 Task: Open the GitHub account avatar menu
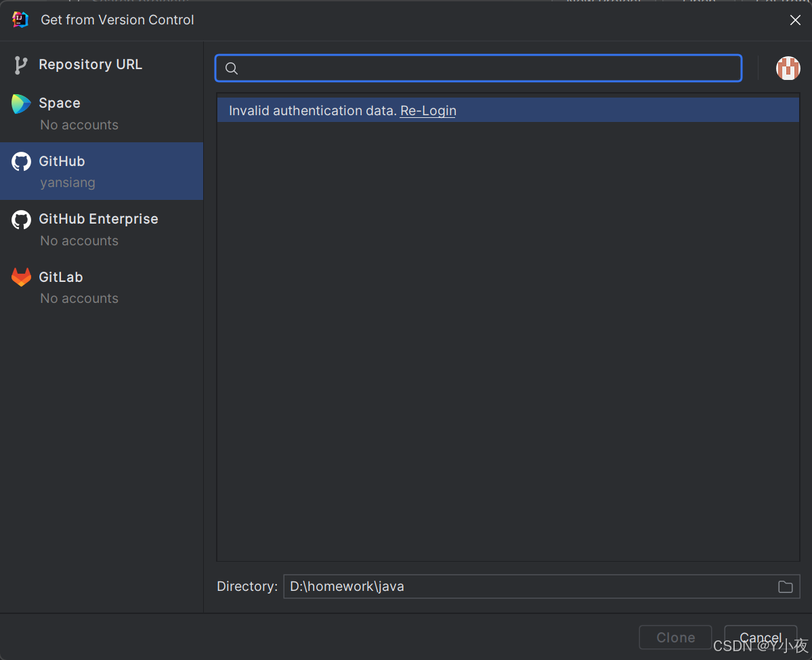[788, 68]
